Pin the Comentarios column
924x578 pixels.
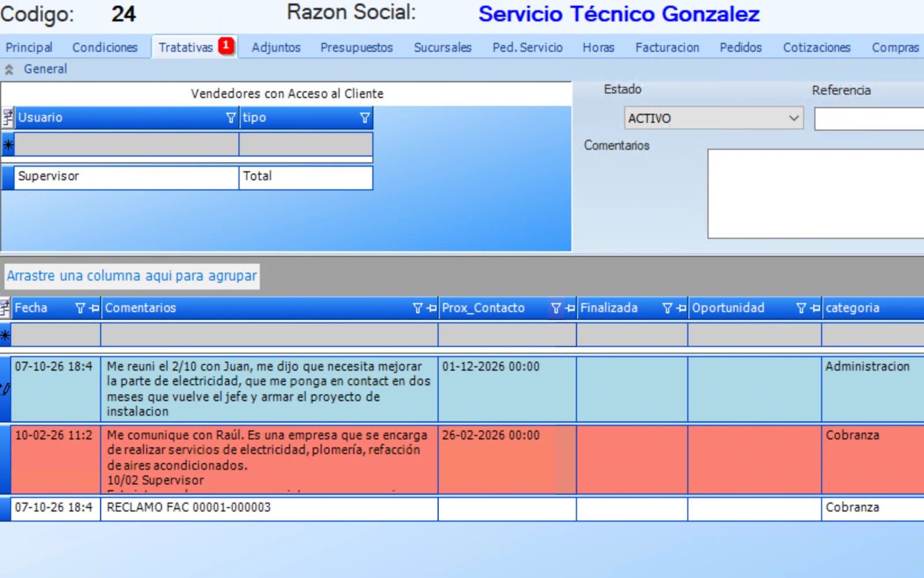click(x=431, y=308)
